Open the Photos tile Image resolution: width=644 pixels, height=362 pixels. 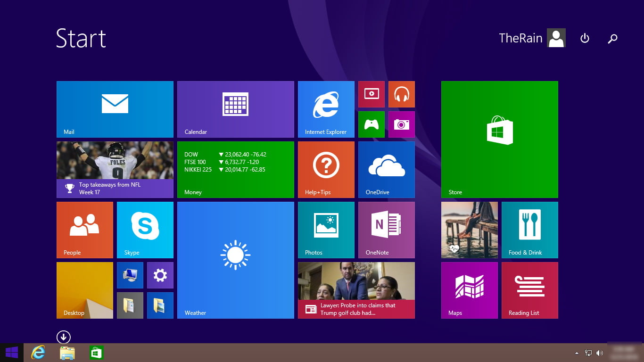coord(326,230)
